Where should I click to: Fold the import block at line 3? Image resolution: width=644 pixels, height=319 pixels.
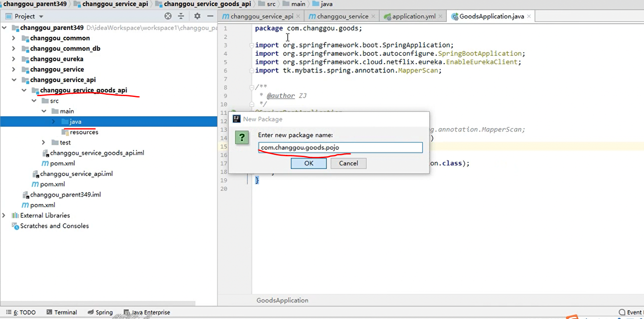251,45
